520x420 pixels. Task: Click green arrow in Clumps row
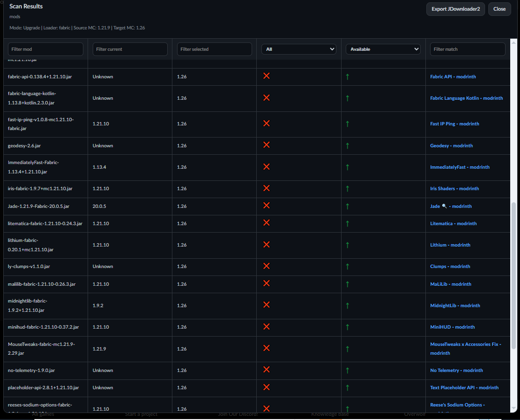click(x=347, y=266)
